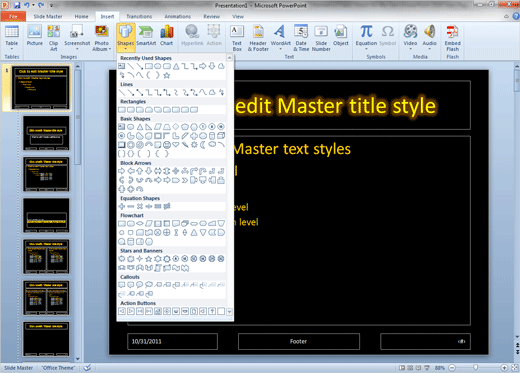This screenshot has width=520, height=373.
Task: Select first rectangle in Rectangles section
Action: click(122, 110)
